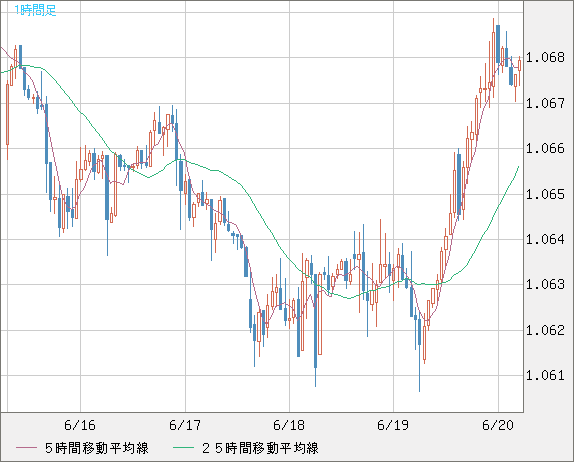Click the 6/19 date label
Viewport: 574px width, 462px height.
point(393,425)
